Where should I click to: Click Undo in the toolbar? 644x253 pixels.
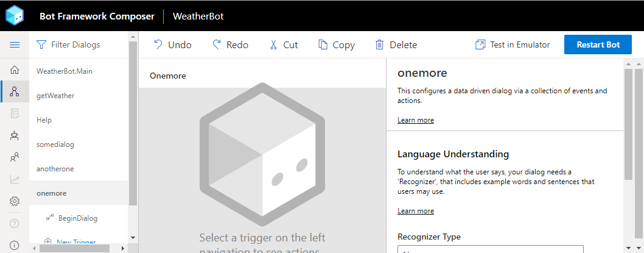point(172,45)
